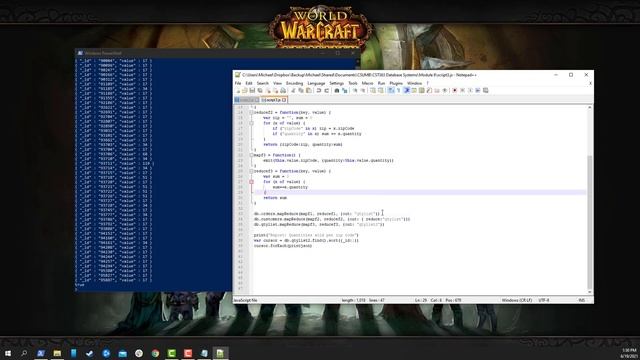Toggle INS mode in the status bar
The height and width of the screenshot is (360, 640).
pyautogui.click(x=581, y=300)
